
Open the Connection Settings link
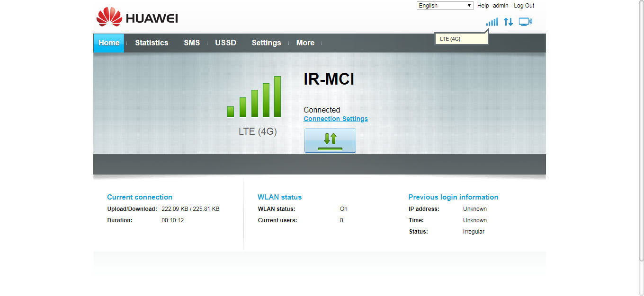click(x=336, y=119)
